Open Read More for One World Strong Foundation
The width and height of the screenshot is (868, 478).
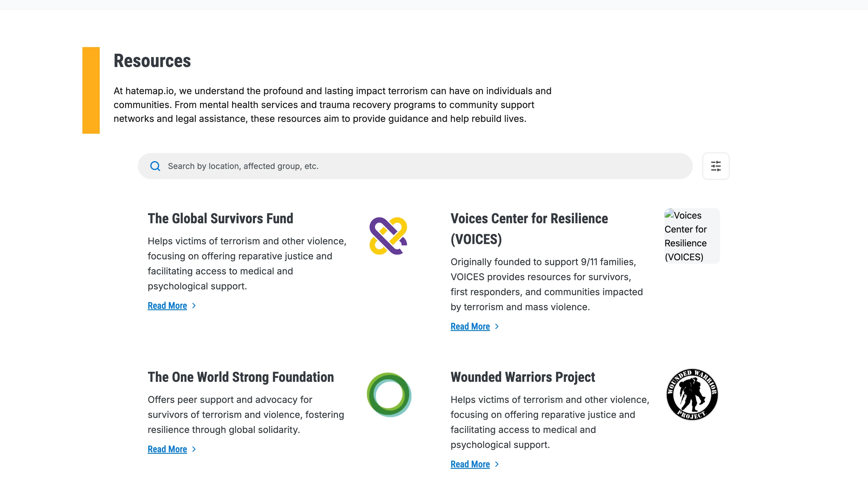[167, 449]
